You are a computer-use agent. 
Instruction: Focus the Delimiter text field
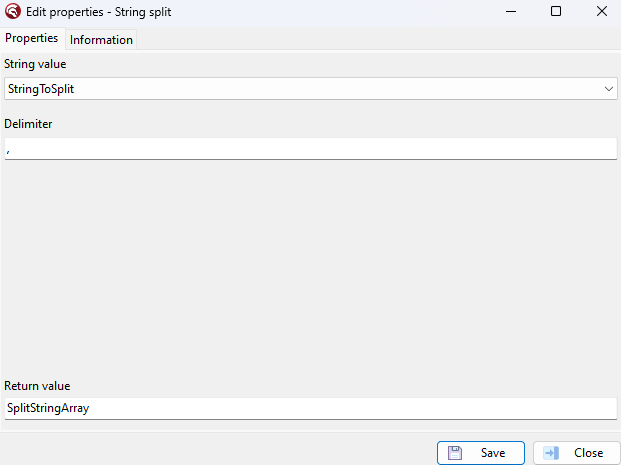point(310,149)
